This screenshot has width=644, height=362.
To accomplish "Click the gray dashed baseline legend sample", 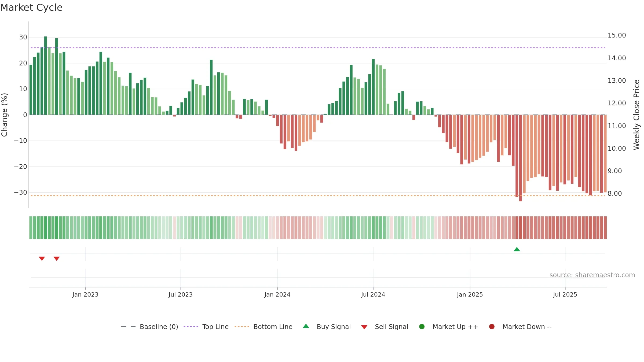I will 128,327.
